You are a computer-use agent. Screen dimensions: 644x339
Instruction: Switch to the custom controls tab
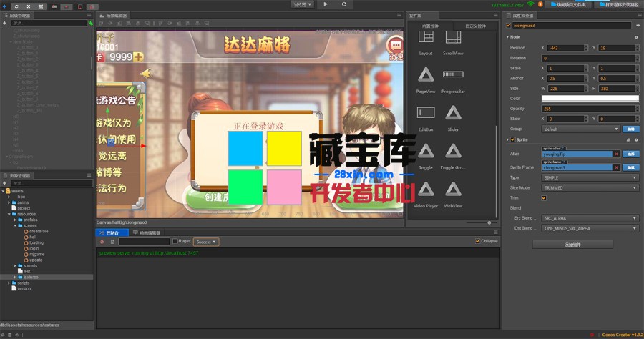click(x=475, y=26)
